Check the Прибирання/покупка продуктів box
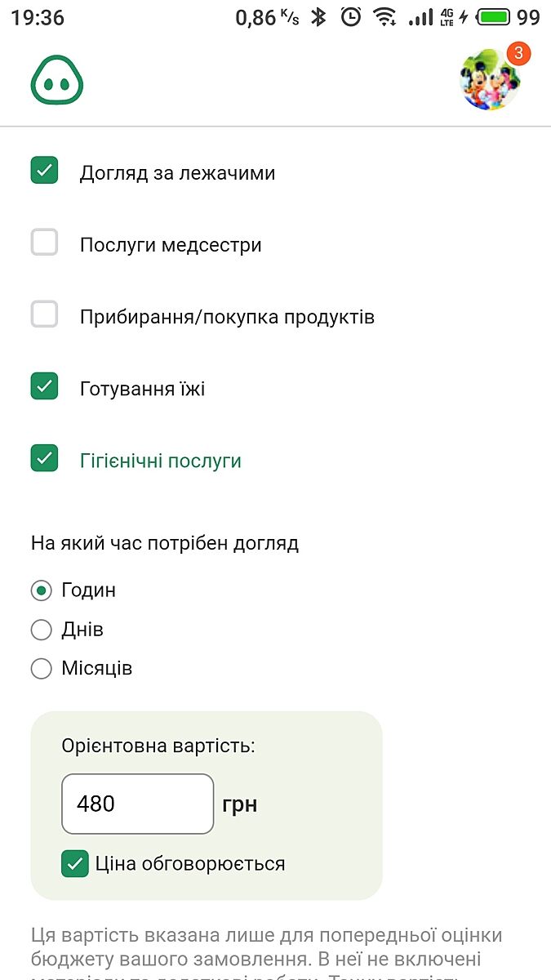Screen dimensions: 551x980 pyautogui.click(x=44, y=314)
